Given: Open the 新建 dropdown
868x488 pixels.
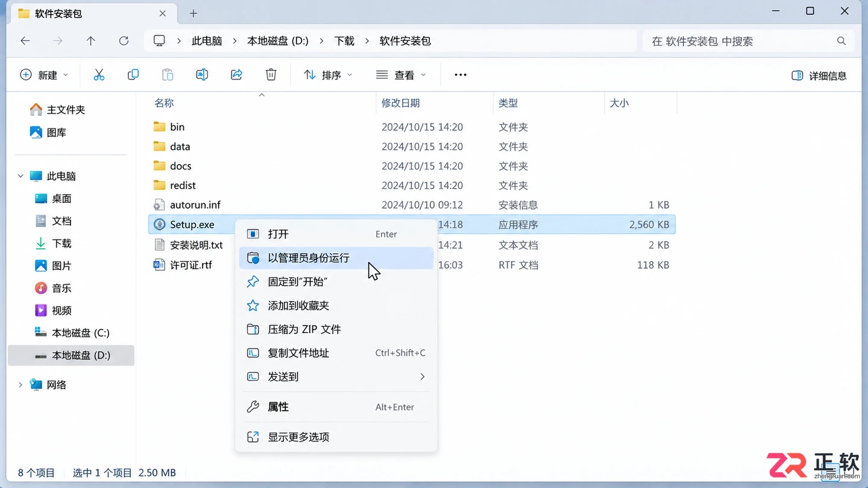Looking at the screenshot, I should tap(44, 75).
